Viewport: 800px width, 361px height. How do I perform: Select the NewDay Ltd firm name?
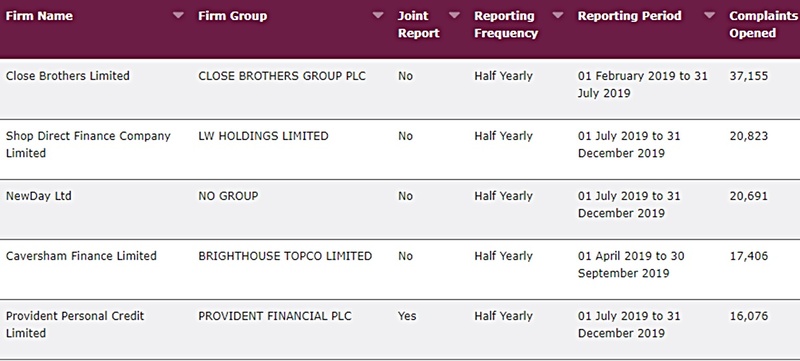(39, 196)
